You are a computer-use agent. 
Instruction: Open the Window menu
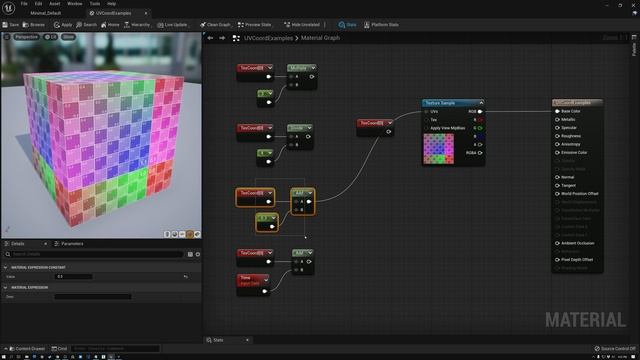[75, 4]
